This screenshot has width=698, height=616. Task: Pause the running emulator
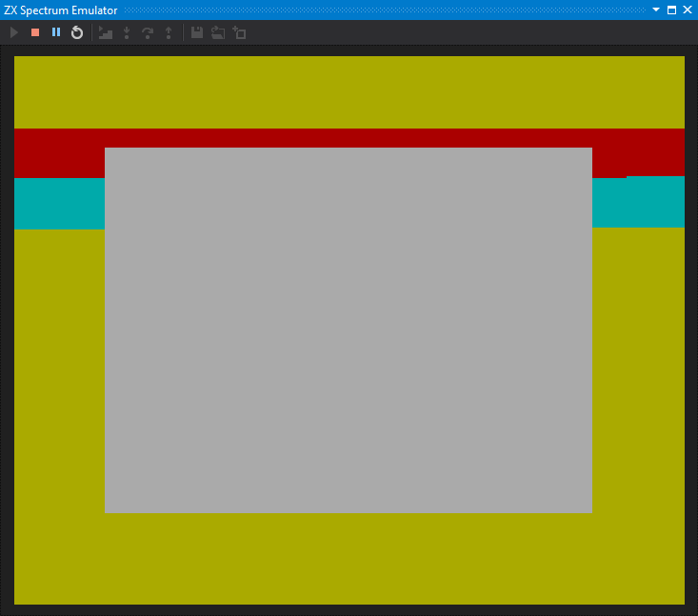(x=56, y=32)
